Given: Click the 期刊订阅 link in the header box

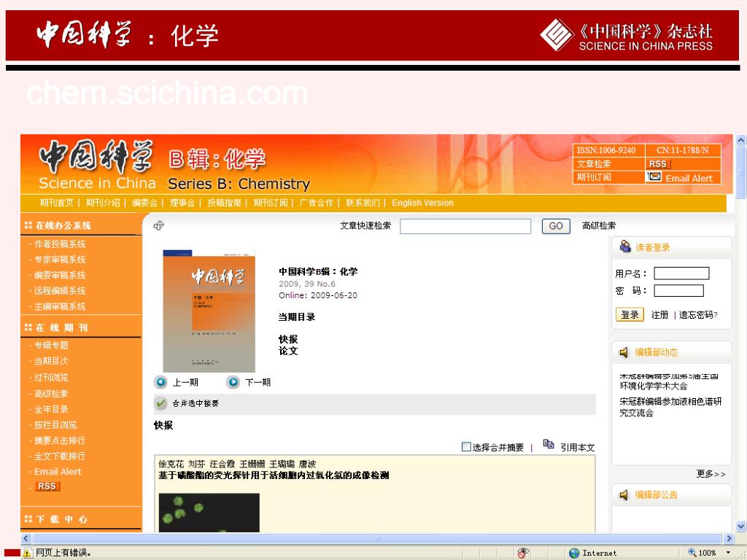Looking at the screenshot, I should click(594, 177).
